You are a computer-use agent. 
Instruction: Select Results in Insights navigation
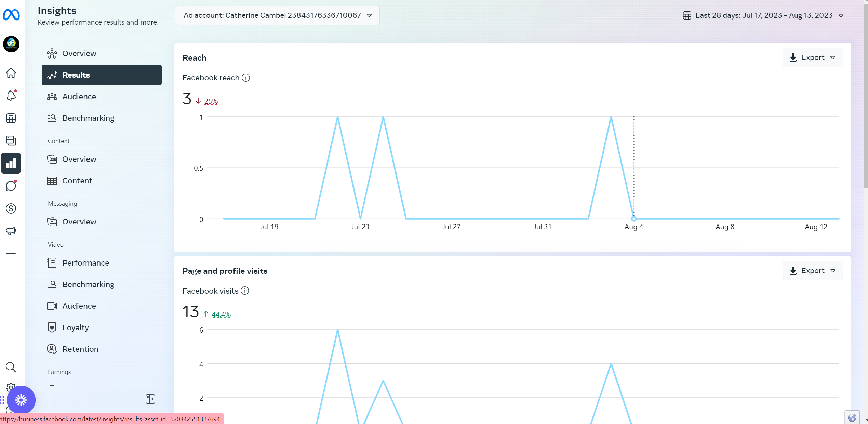click(x=102, y=75)
